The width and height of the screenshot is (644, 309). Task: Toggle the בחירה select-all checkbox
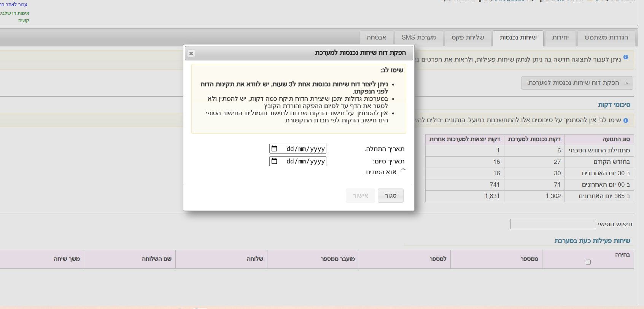click(x=588, y=262)
